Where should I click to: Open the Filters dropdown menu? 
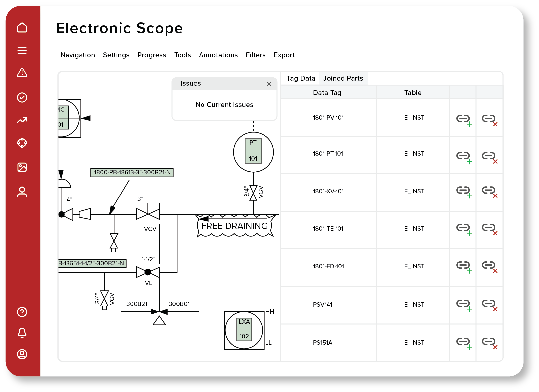[x=255, y=55]
